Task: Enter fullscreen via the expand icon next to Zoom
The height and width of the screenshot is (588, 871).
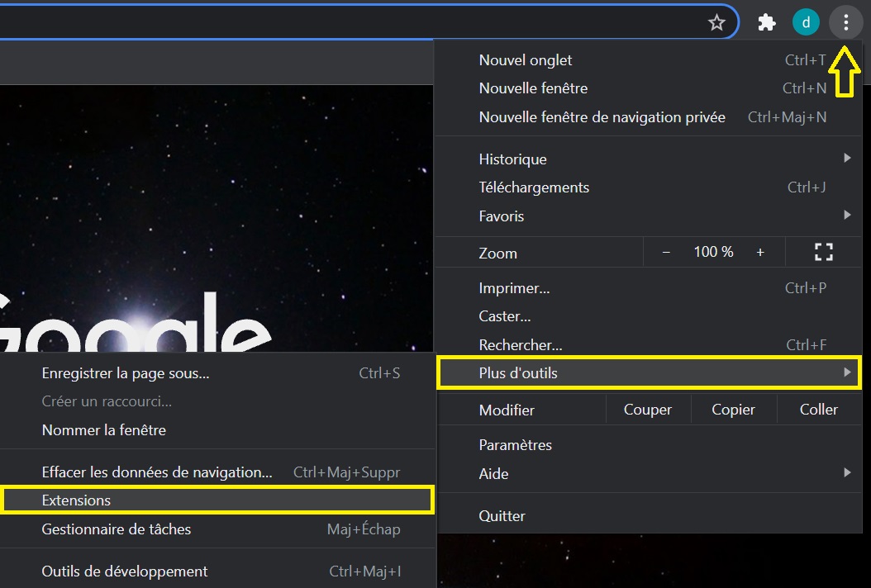Action: coord(823,252)
